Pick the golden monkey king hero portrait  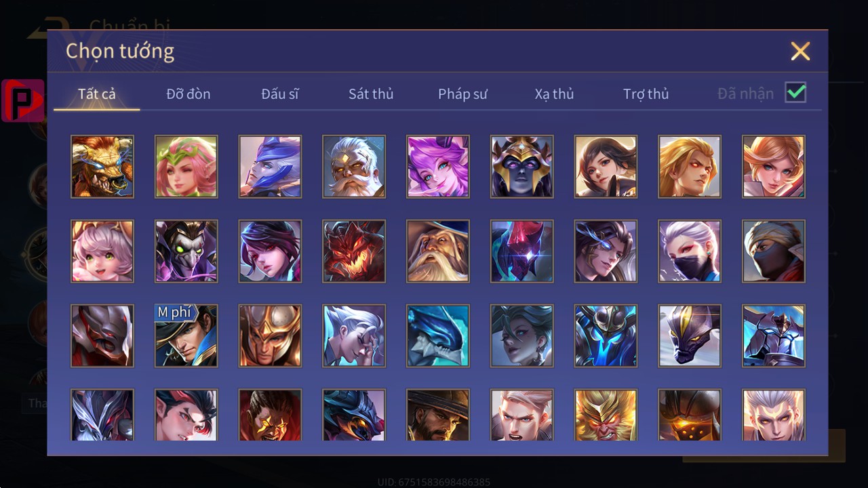pyautogui.click(x=606, y=415)
